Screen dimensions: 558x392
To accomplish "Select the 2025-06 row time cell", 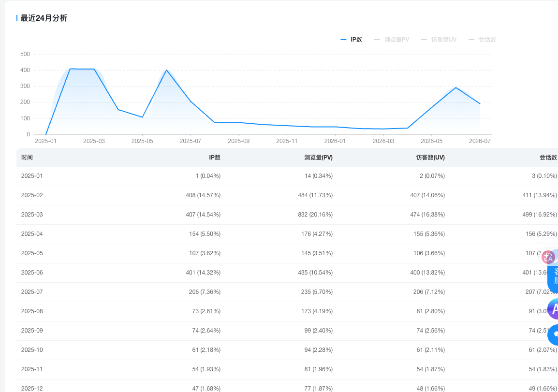I will coord(32,273).
